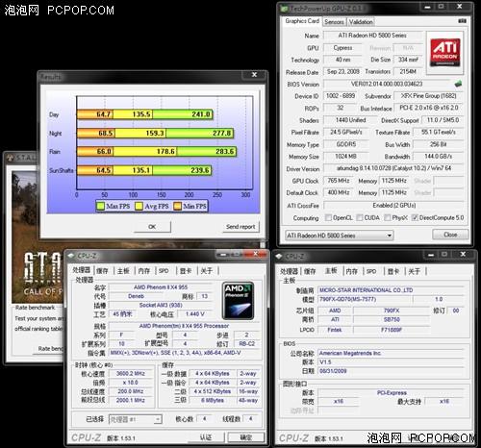Switch to Sensors tab in GPU-Z
Viewport: 481px width, 448px height.
click(x=334, y=22)
